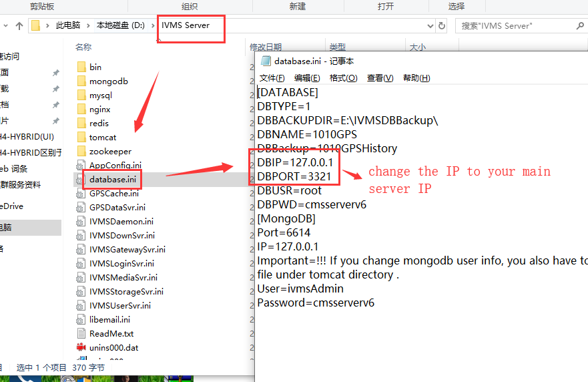Click the search magnifier icon
Screen dimensions: 588x382
tap(580, 25)
